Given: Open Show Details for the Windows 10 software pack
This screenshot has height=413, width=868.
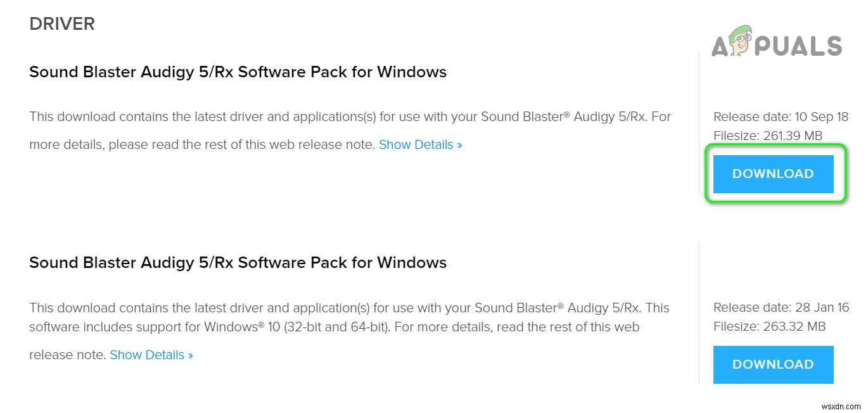Looking at the screenshot, I should pyautogui.click(x=147, y=355).
